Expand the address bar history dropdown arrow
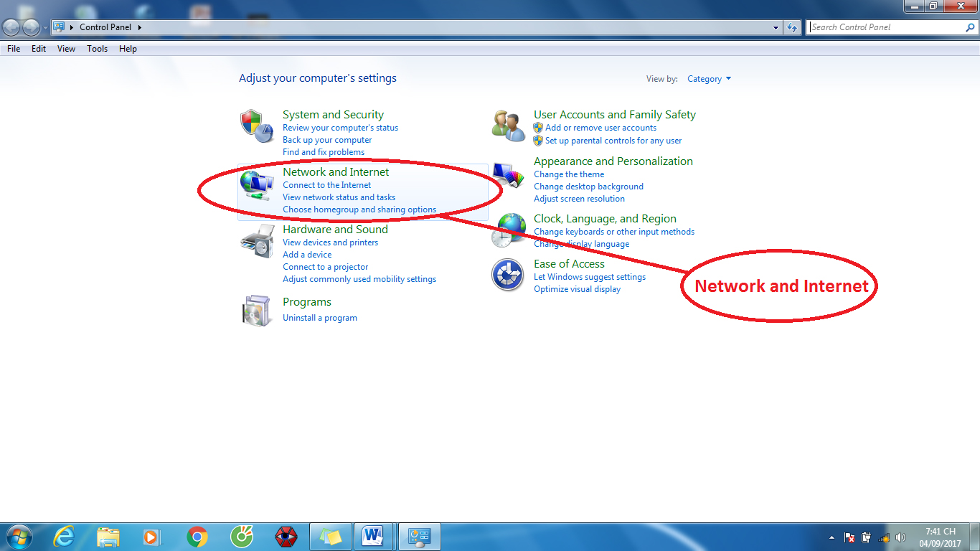This screenshot has height=551, width=980. click(776, 27)
